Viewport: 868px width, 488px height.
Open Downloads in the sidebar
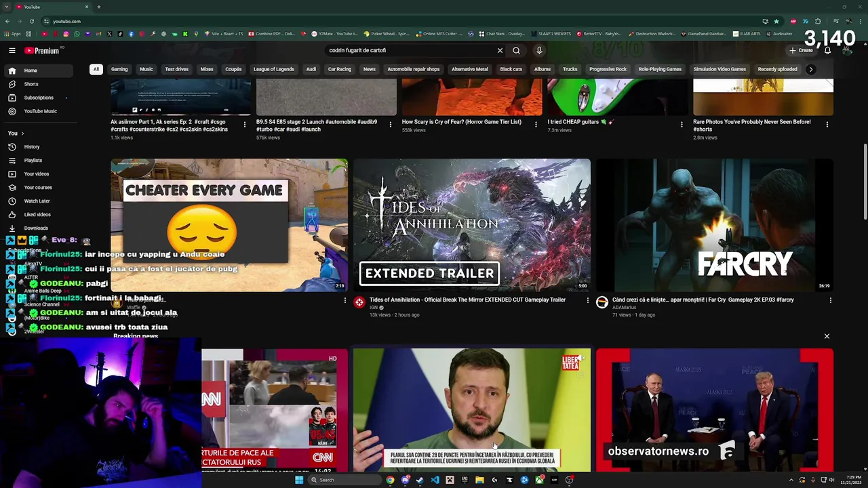coord(39,228)
